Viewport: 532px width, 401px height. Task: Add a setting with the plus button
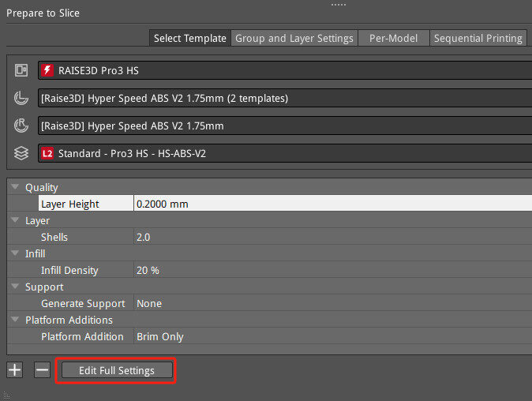tap(14, 369)
